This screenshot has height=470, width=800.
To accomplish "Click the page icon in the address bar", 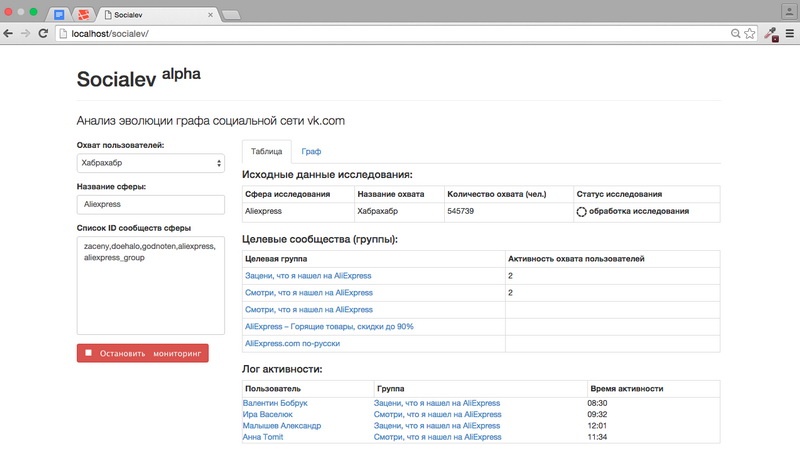I will coord(63,34).
